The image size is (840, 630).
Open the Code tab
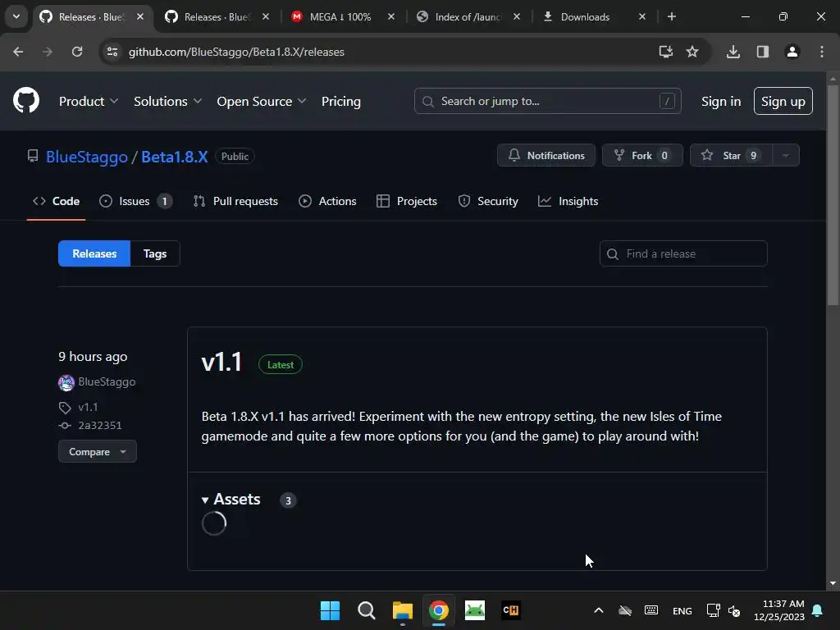point(57,201)
